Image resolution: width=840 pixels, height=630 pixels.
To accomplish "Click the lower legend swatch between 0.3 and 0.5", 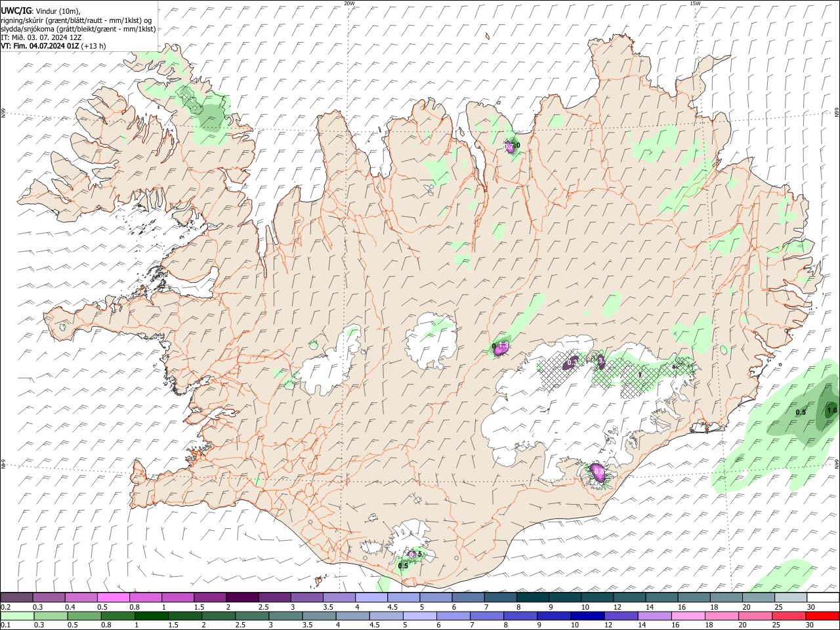I will 51,616.
